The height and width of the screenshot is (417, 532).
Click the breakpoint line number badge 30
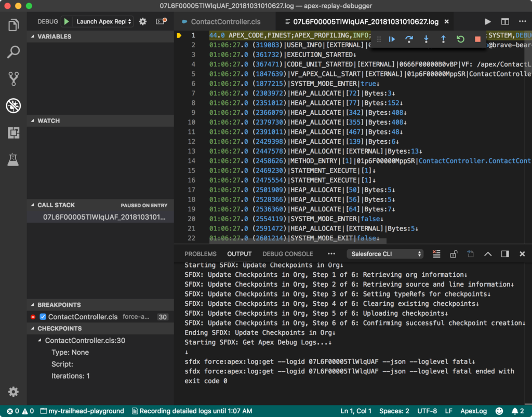163,317
